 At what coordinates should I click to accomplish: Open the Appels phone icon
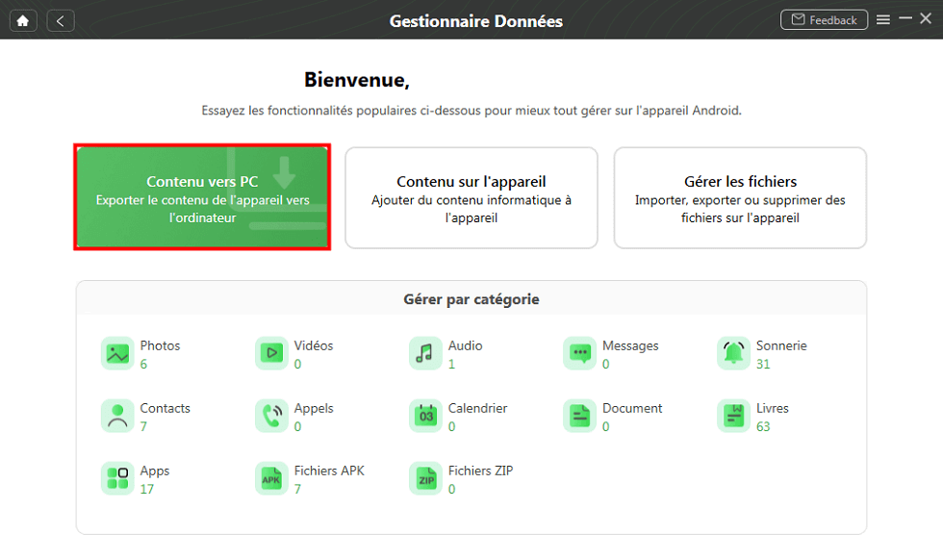(x=271, y=416)
